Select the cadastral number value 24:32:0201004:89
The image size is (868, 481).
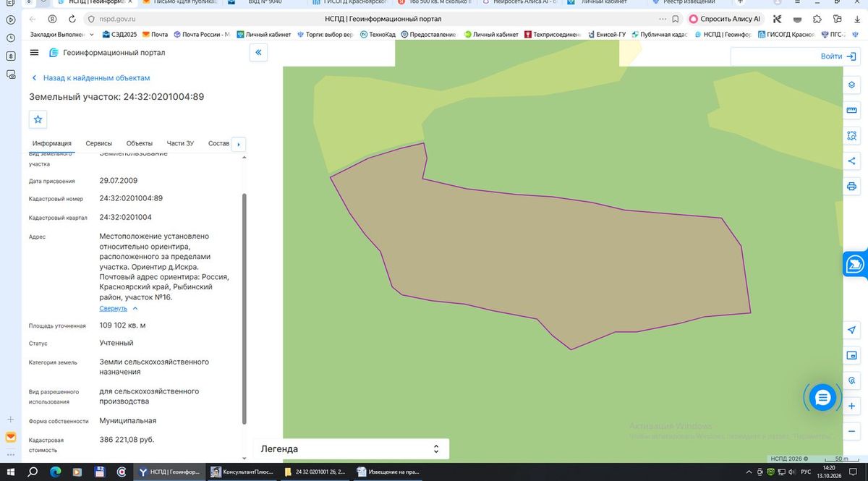pyautogui.click(x=131, y=198)
